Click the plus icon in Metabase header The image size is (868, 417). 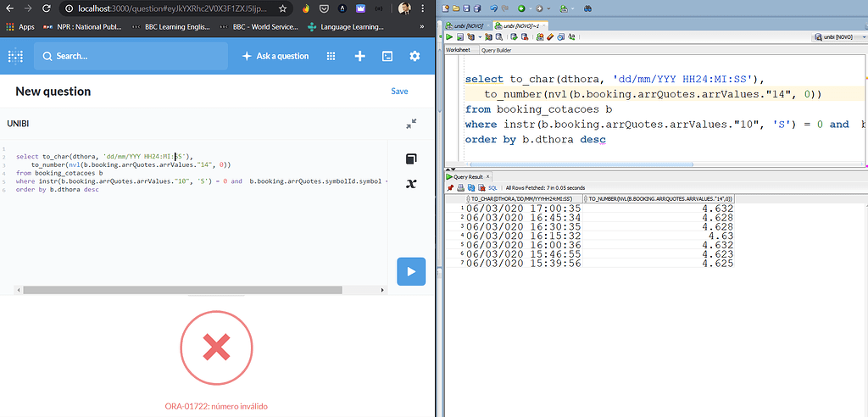359,56
